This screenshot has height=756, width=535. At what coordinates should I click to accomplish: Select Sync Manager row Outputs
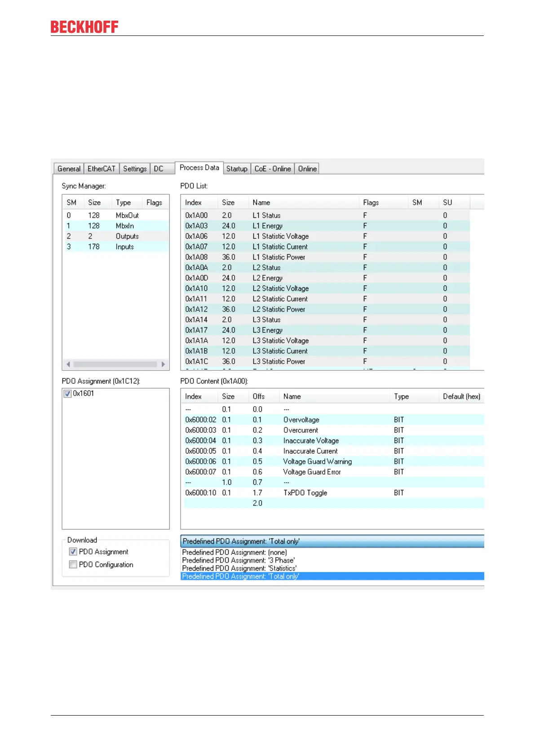pyautogui.click(x=116, y=236)
